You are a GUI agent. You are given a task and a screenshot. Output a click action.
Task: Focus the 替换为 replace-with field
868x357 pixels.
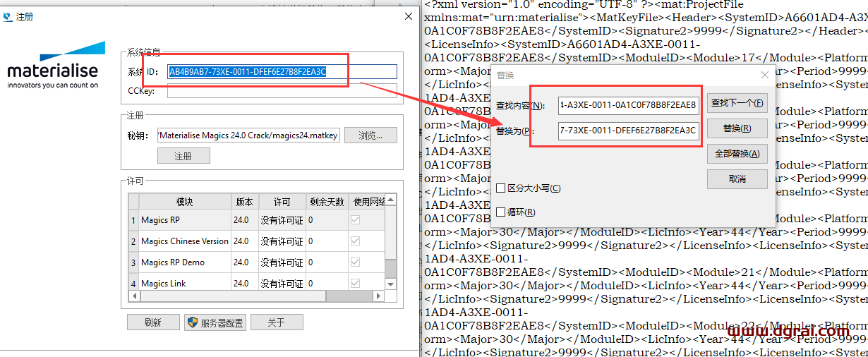tap(629, 131)
